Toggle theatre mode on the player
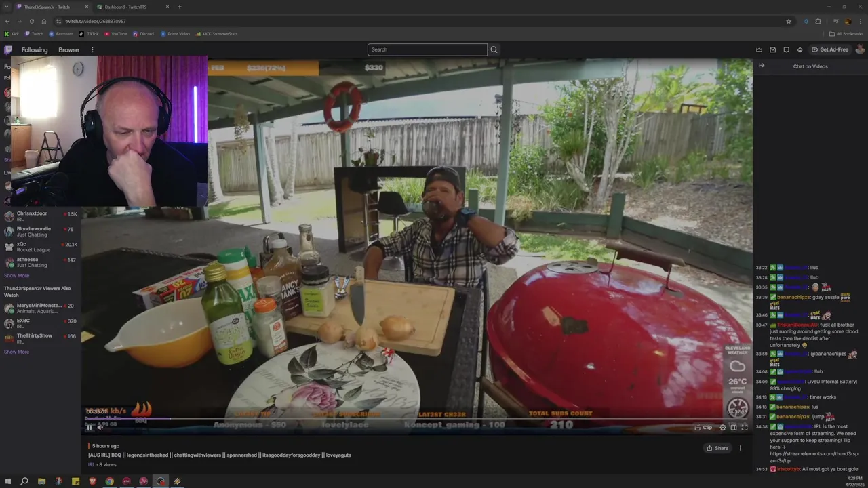Screen dimensions: 868x488 pyautogui.click(x=734, y=428)
